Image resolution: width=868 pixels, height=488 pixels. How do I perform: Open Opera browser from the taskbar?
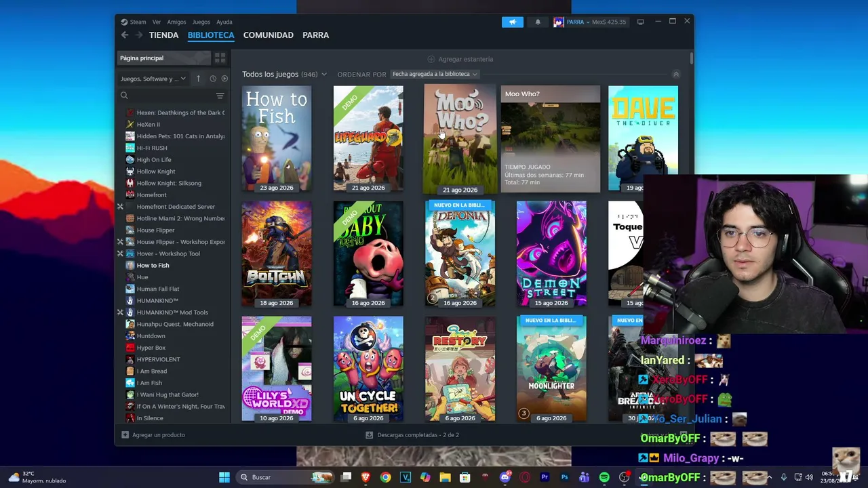tap(525, 477)
